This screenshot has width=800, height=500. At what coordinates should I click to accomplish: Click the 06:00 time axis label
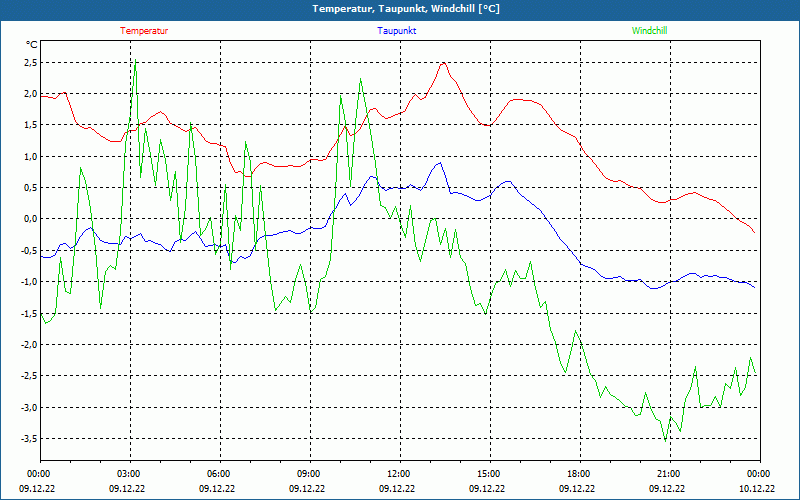coord(220,474)
